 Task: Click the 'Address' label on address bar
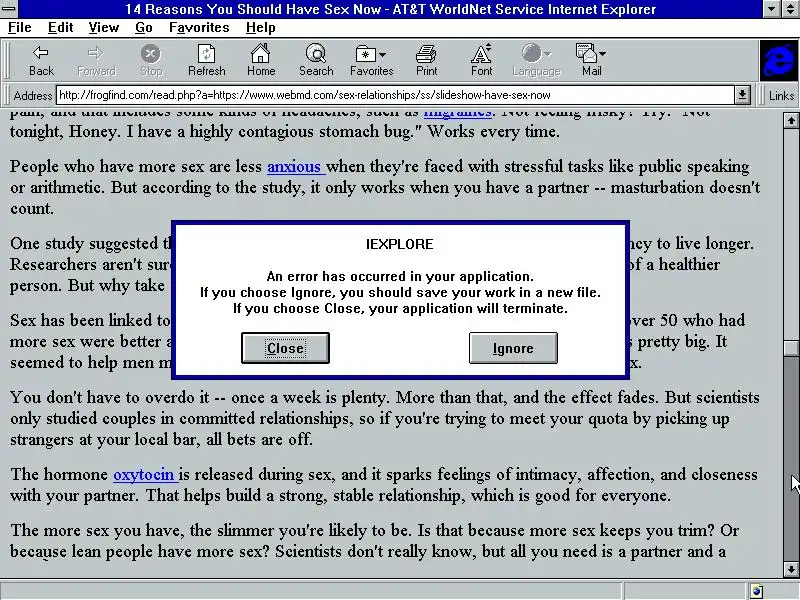pyautogui.click(x=33, y=95)
